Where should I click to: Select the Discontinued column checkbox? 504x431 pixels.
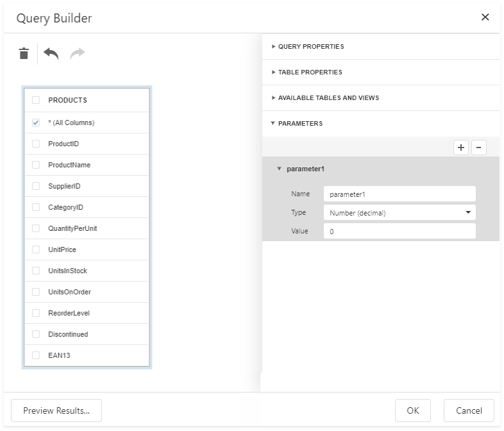[x=36, y=334]
